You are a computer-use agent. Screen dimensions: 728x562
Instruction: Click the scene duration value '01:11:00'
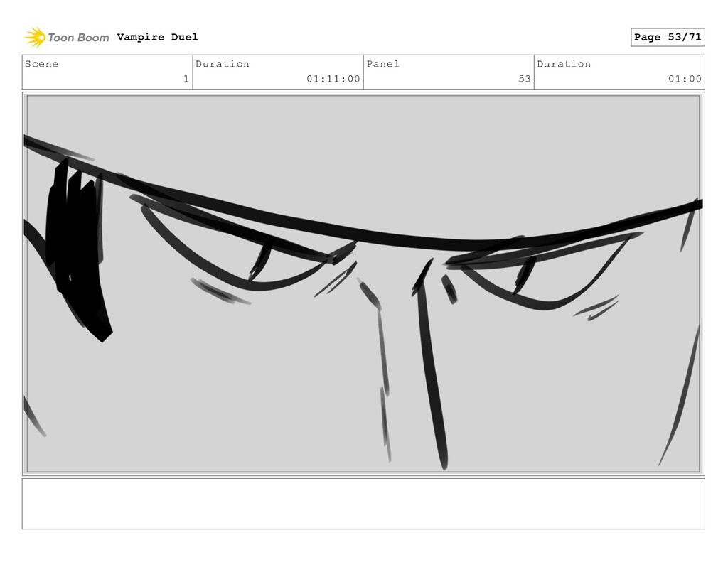click(x=333, y=79)
